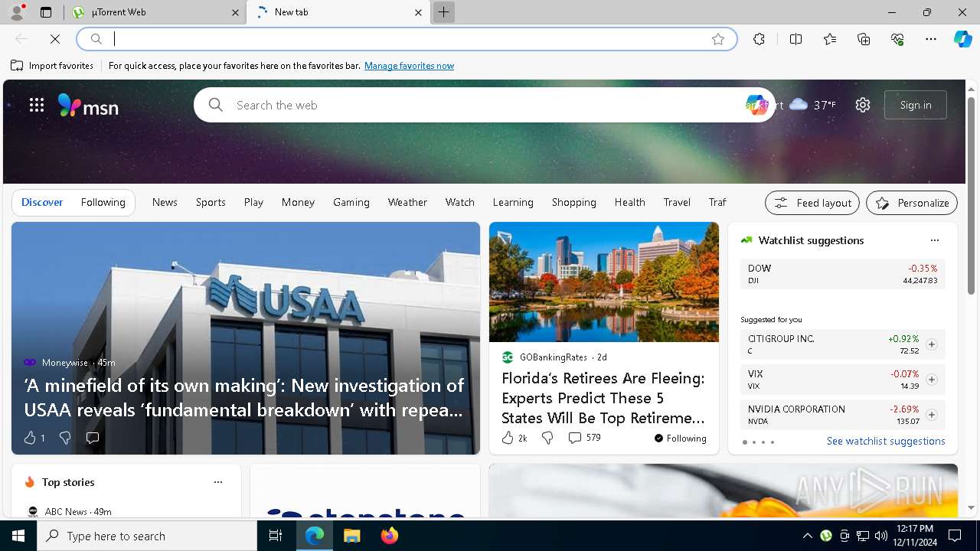This screenshot has height=551, width=980.
Task: Focus the browser address bar
Action: [406, 39]
